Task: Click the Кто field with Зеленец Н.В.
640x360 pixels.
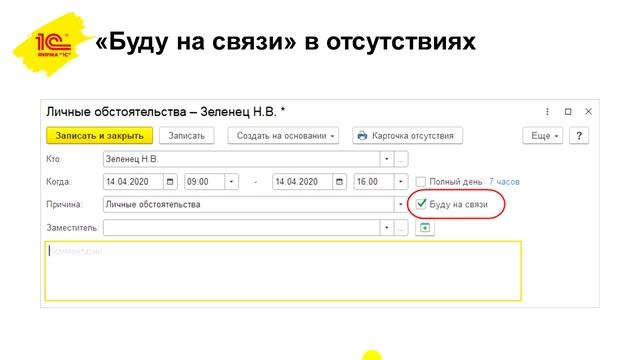Action: (241, 159)
